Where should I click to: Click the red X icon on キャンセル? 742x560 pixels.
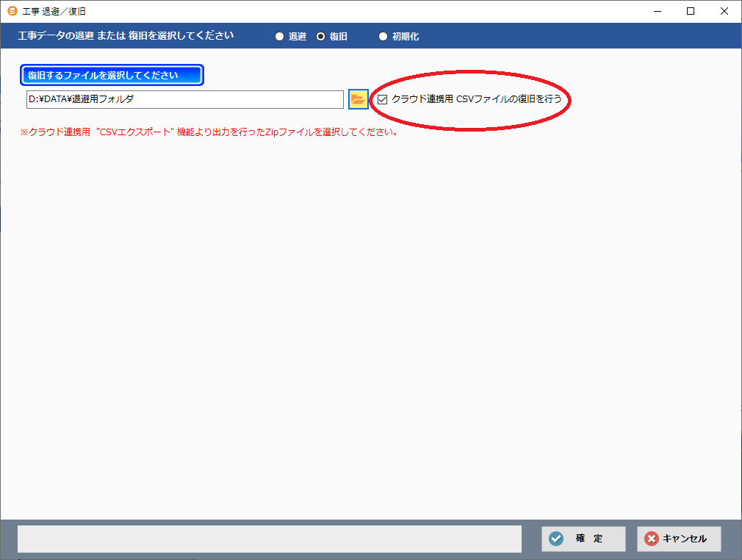coord(652,539)
